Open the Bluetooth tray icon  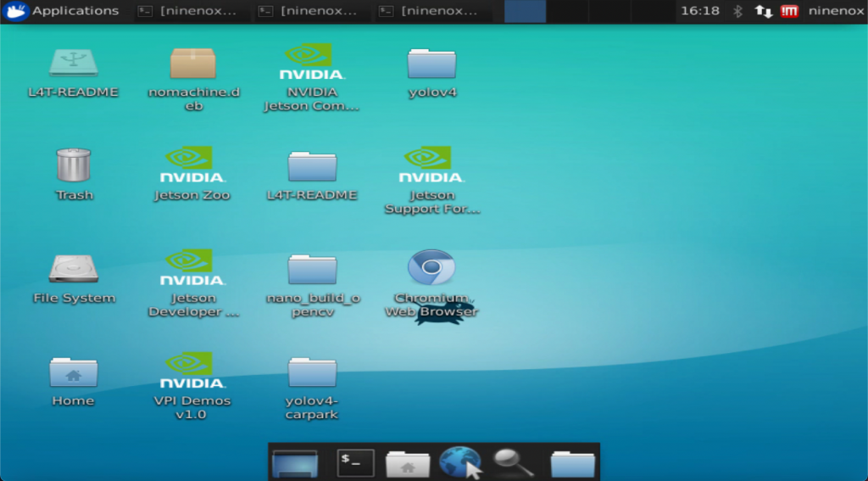[737, 11]
